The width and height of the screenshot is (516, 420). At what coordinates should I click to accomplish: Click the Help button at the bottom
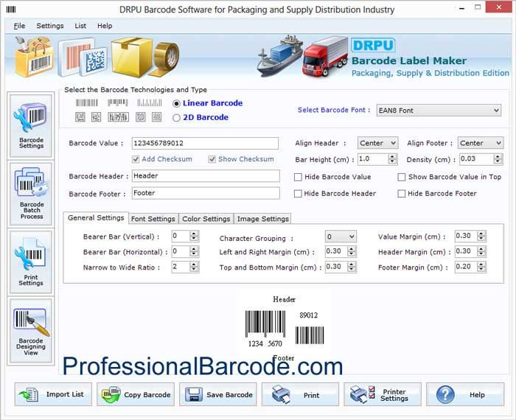click(465, 394)
